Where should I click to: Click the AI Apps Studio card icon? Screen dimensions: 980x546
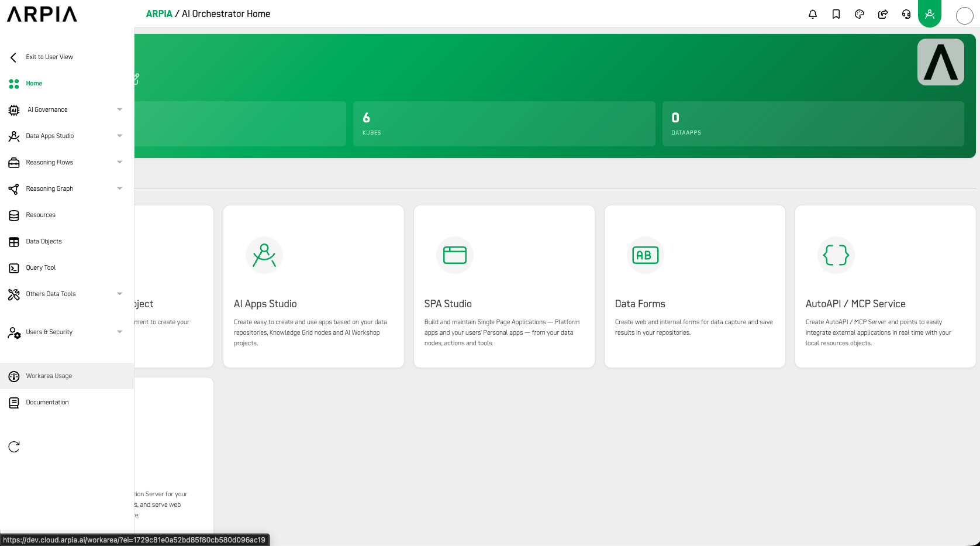(264, 255)
